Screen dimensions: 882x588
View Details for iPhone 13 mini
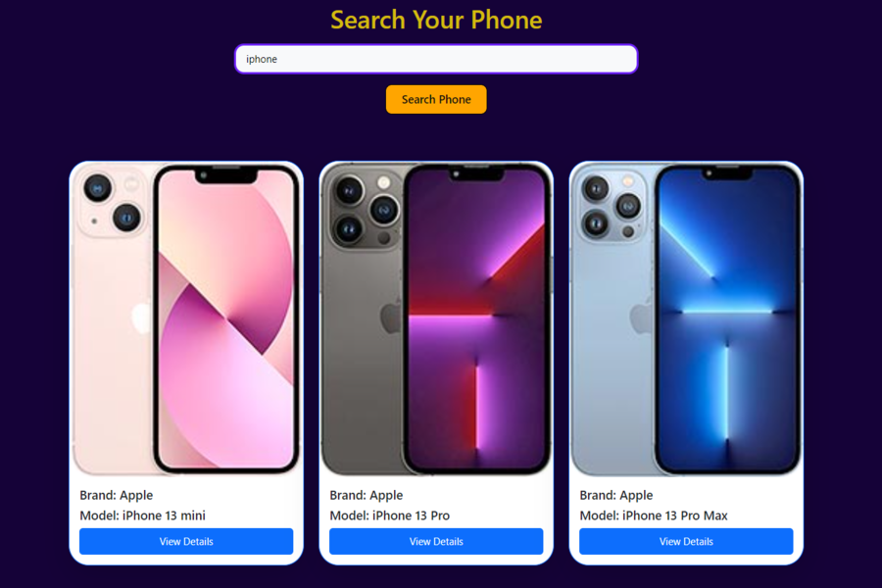pos(186,541)
